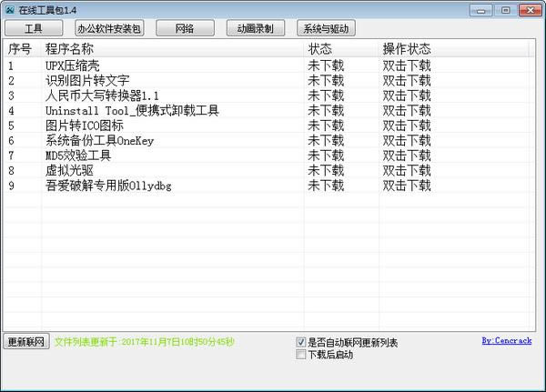Screen dimensions: 546x392
Task: Enable the 下载后启动 checkbox
Action: pyautogui.click(x=301, y=355)
